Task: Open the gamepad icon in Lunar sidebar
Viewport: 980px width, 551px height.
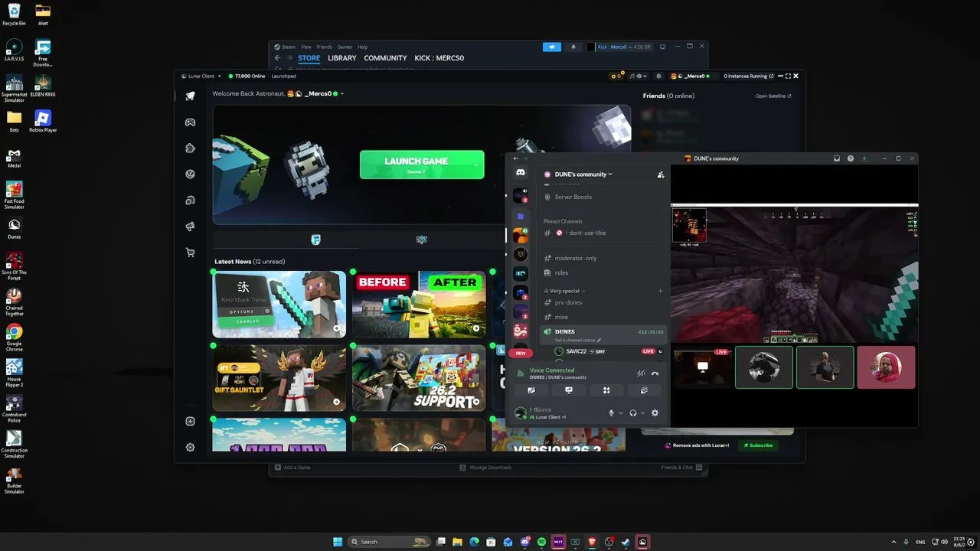Action: (x=190, y=122)
